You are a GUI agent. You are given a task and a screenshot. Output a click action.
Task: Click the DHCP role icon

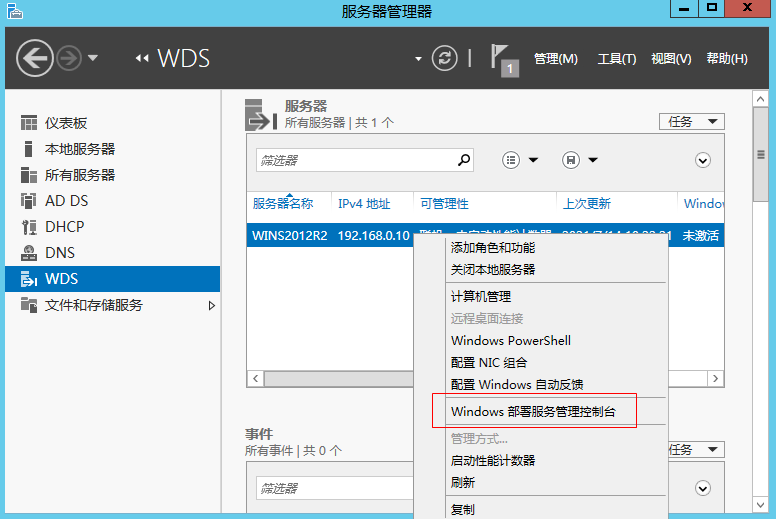pyautogui.click(x=29, y=227)
